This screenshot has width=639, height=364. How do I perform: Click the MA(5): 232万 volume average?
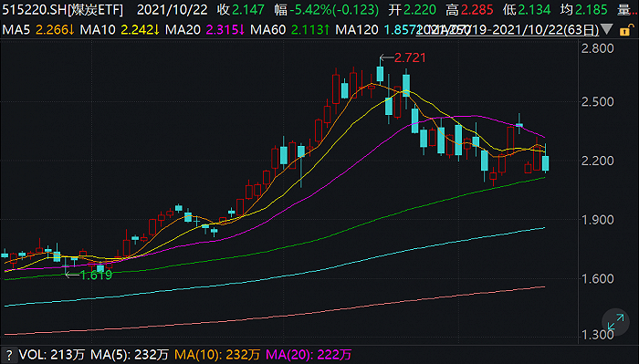pyautogui.click(x=130, y=355)
